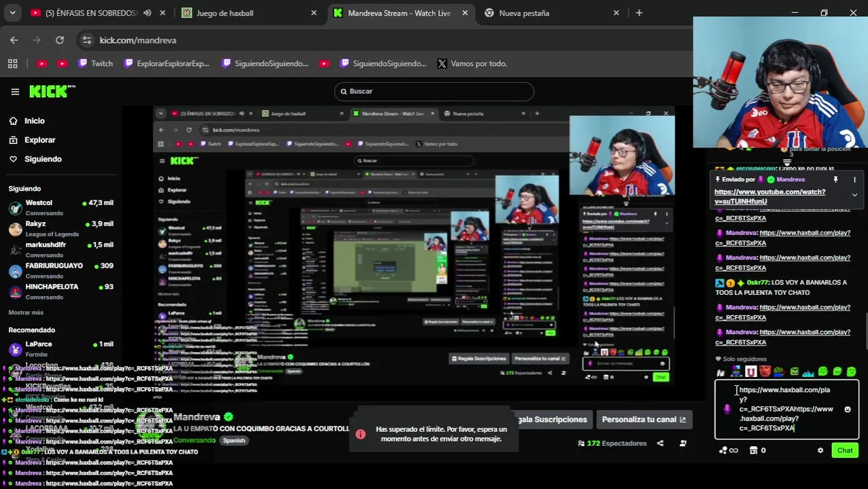Insert the pixel character emote
The width and height of the screenshot is (868, 489).
[x=736, y=372]
